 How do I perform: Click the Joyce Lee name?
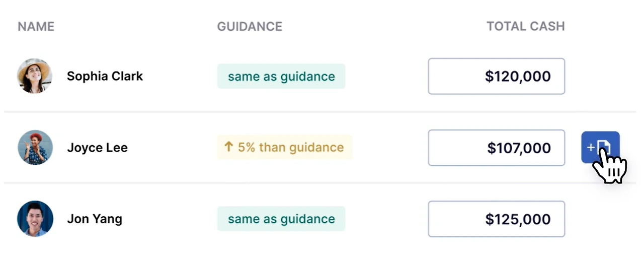pyautogui.click(x=97, y=148)
